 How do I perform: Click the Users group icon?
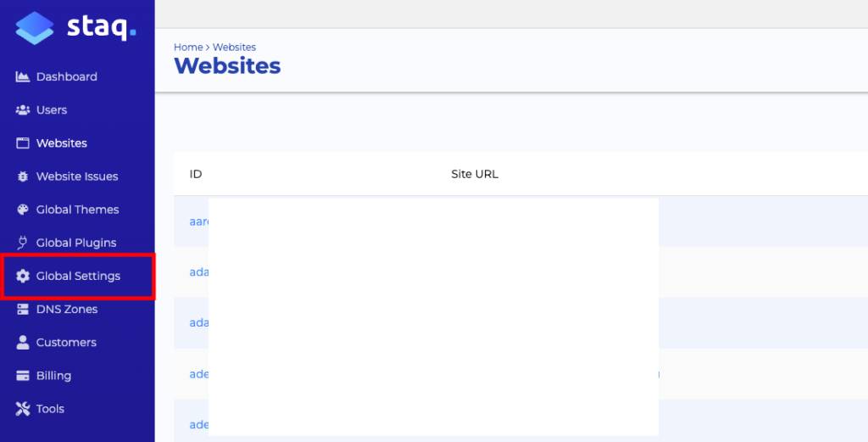(x=23, y=110)
